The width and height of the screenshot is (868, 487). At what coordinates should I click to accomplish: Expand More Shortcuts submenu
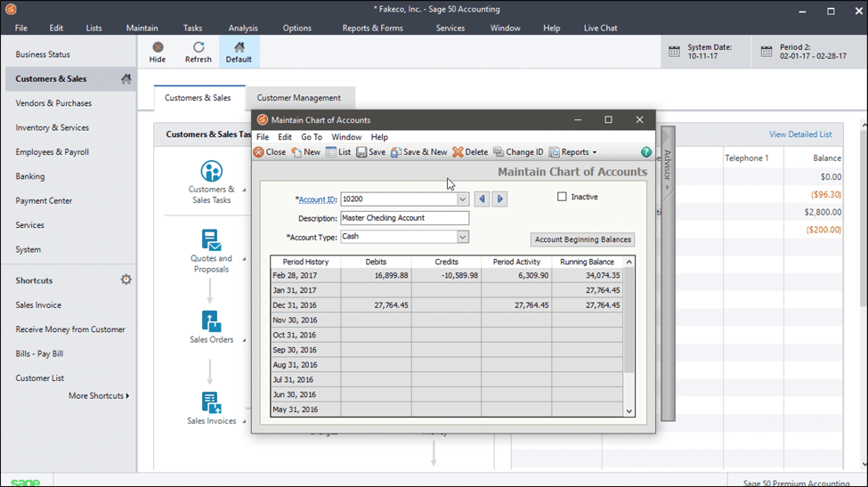[99, 395]
